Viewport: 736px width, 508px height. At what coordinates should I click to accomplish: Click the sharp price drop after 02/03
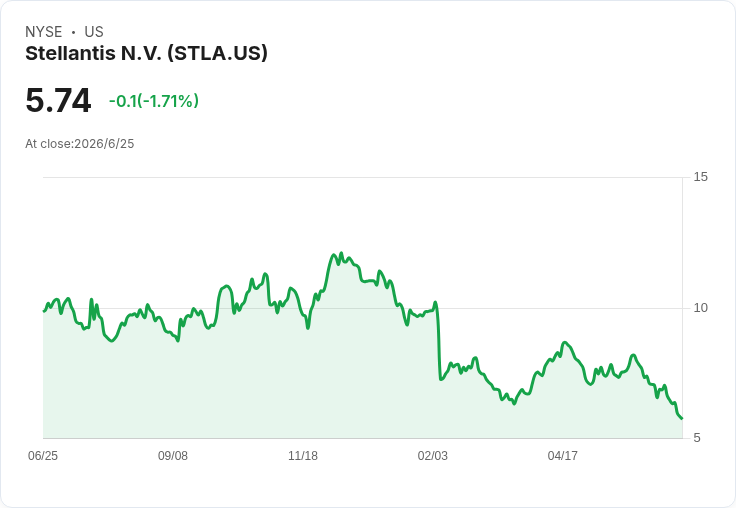(439, 343)
